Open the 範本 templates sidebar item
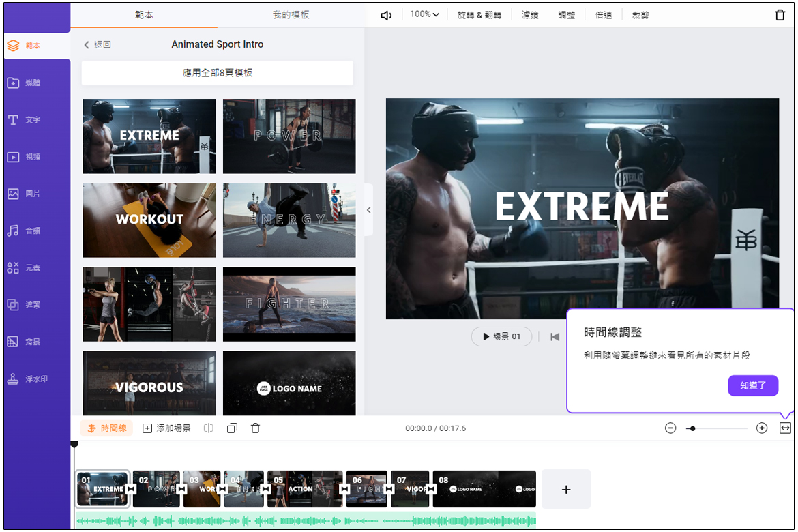 click(x=37, y=46)
